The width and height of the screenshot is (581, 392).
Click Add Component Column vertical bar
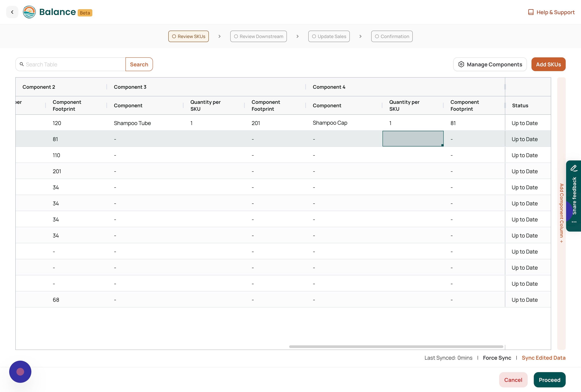pos(561,214)
